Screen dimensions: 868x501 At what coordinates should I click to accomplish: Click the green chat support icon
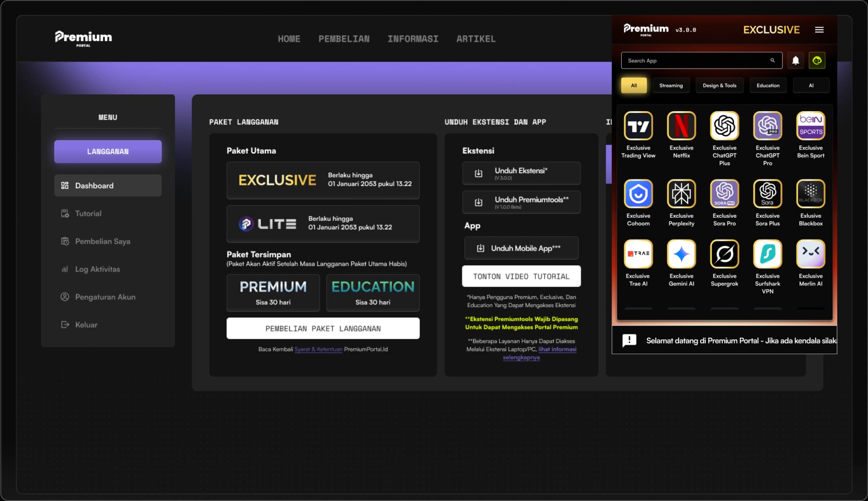816,61
